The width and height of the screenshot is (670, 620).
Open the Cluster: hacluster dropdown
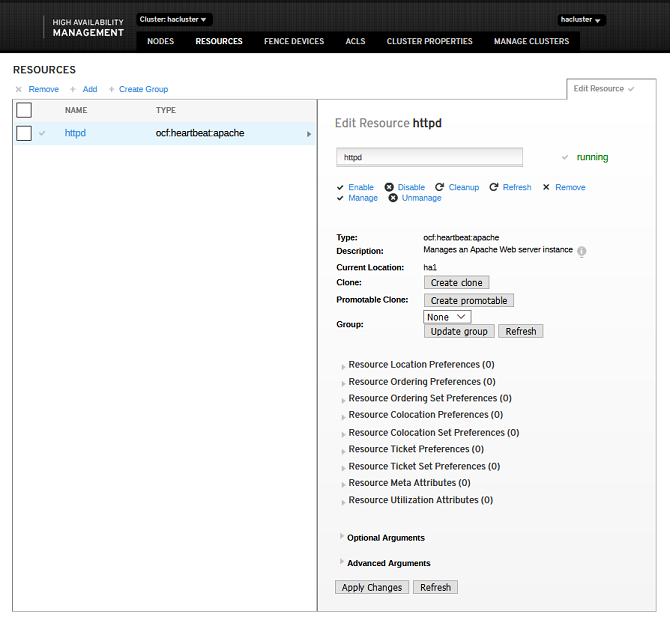coord(174,19)
